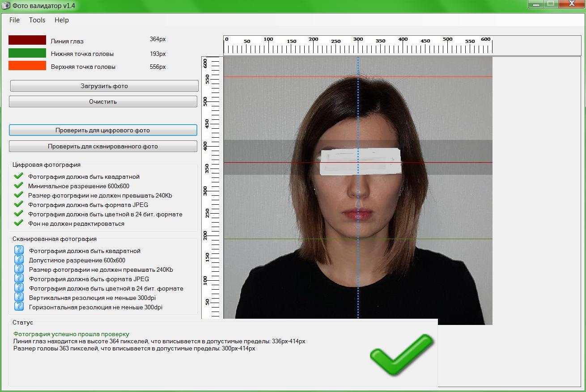Screen dimensions: 586x392
Task: Click status line about Размер головы
Action: click(134, 348)
